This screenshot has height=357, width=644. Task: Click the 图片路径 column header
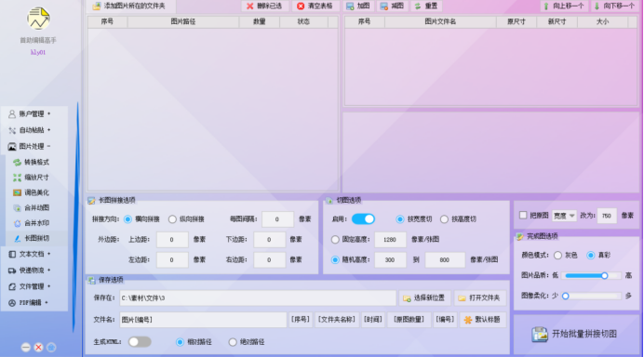coord(183,21)
